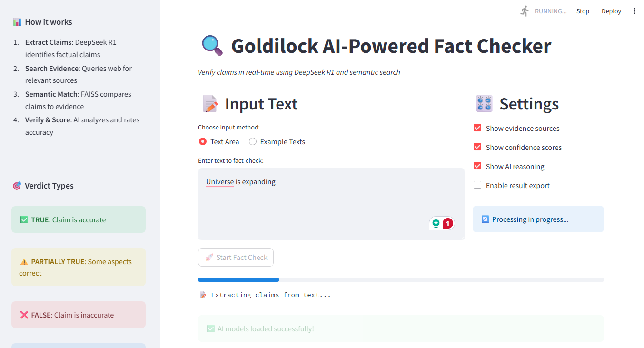Click the running man status icon
Image resolution: width=644 pixels, height=348 pixels.
[525, 11]
